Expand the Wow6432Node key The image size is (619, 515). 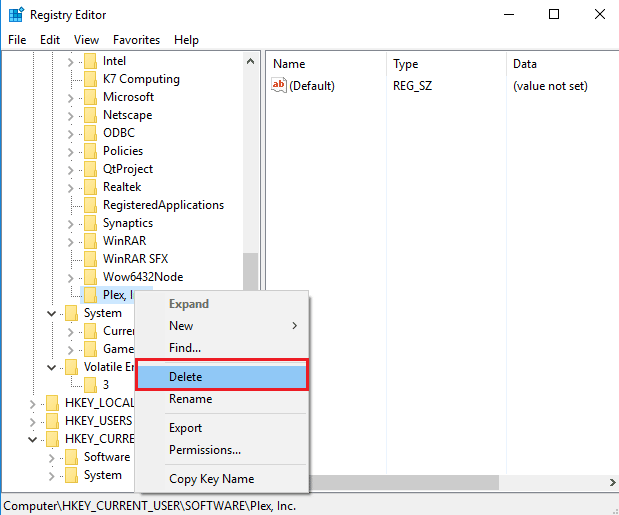[71, 278]
